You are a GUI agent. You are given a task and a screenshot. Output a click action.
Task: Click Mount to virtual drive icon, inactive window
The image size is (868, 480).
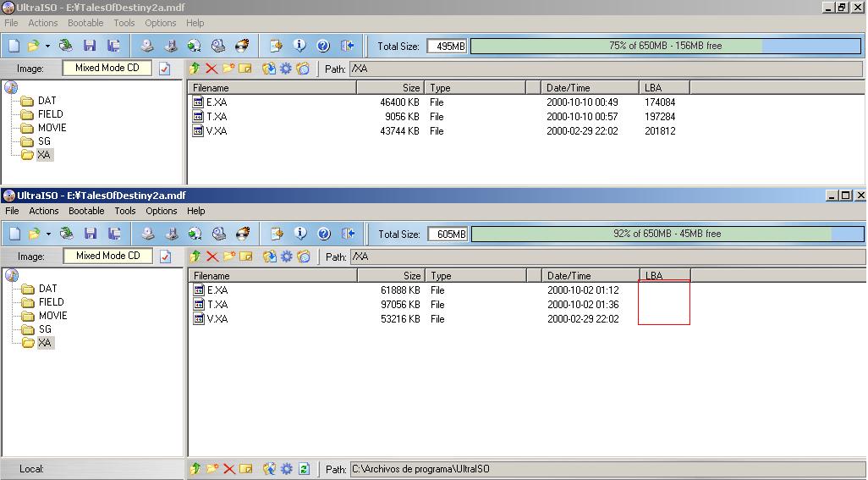pyautogui.click(x=218, y=46)
